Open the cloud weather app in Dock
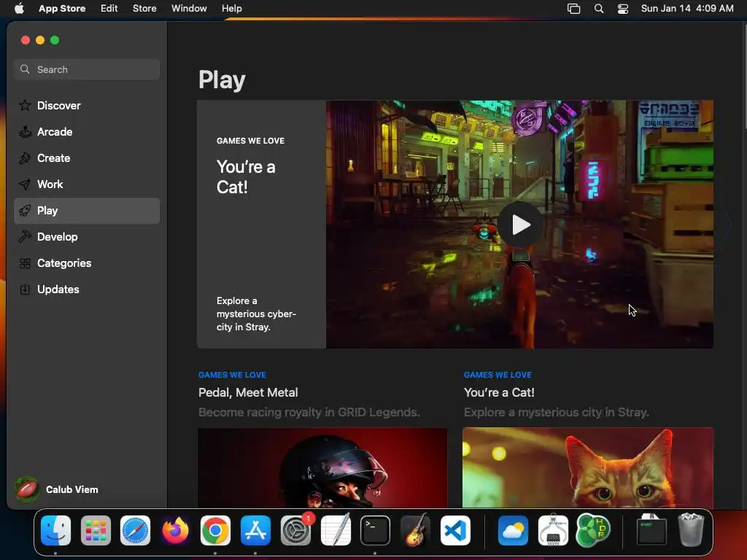This screenshot has height=560, width=747. pyautogui.click(x=513, y=531)
